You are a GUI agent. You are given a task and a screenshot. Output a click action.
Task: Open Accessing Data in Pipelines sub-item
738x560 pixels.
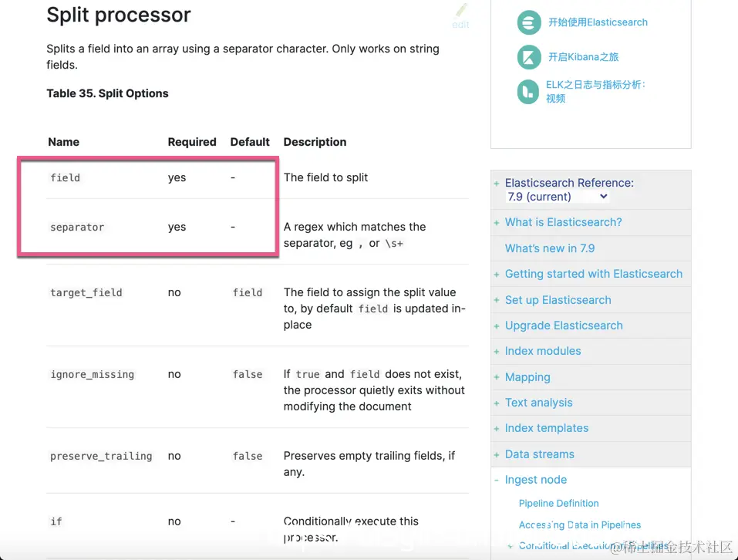(580, 525)
